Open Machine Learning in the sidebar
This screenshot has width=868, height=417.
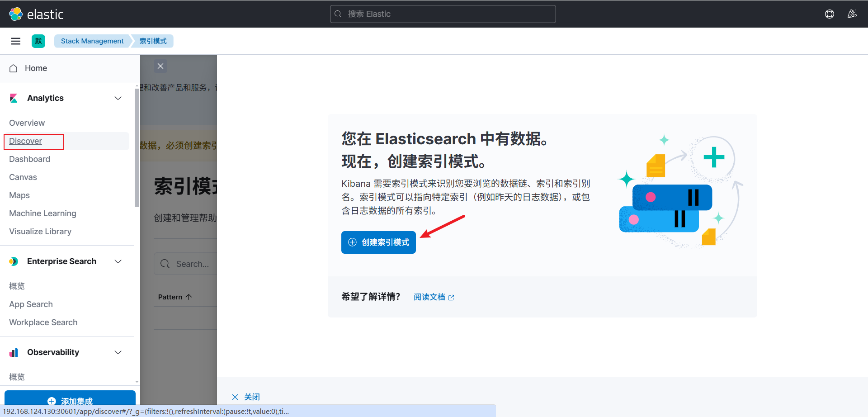pos(43,213)
